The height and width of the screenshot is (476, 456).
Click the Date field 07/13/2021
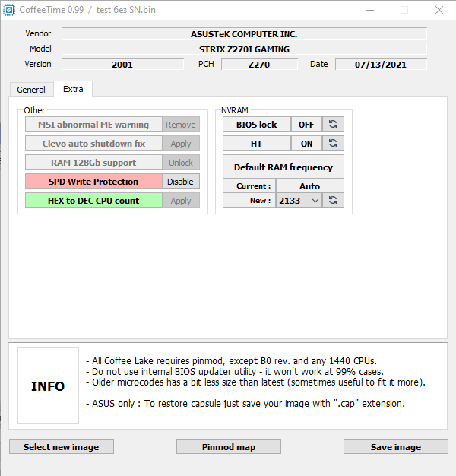(x=381, y=64)
